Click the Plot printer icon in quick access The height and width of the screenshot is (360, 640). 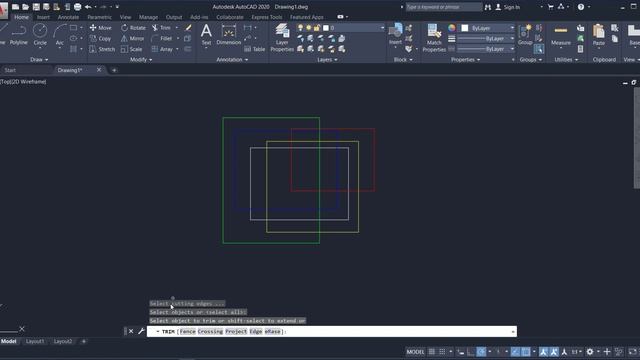[78, 7]
